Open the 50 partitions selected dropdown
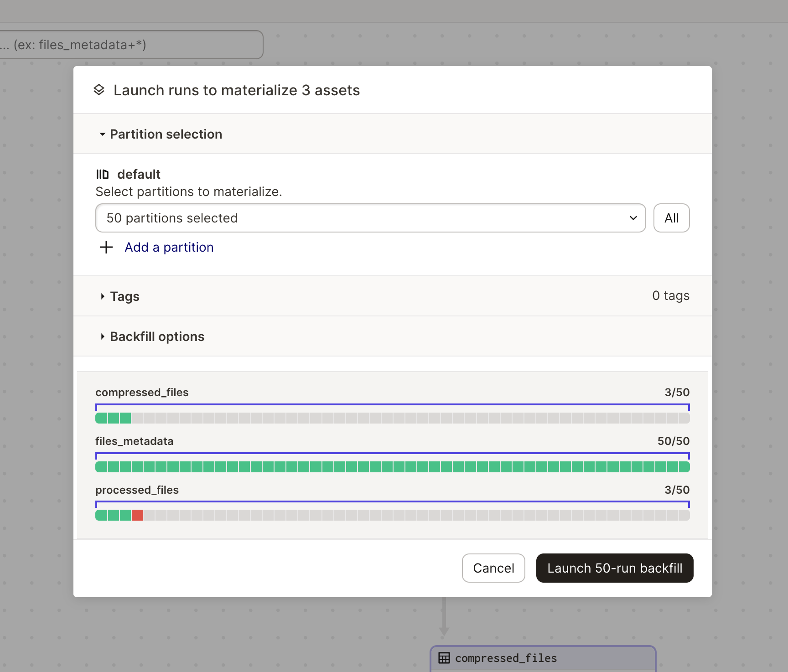Screen dimensions: 788x672 370,218
